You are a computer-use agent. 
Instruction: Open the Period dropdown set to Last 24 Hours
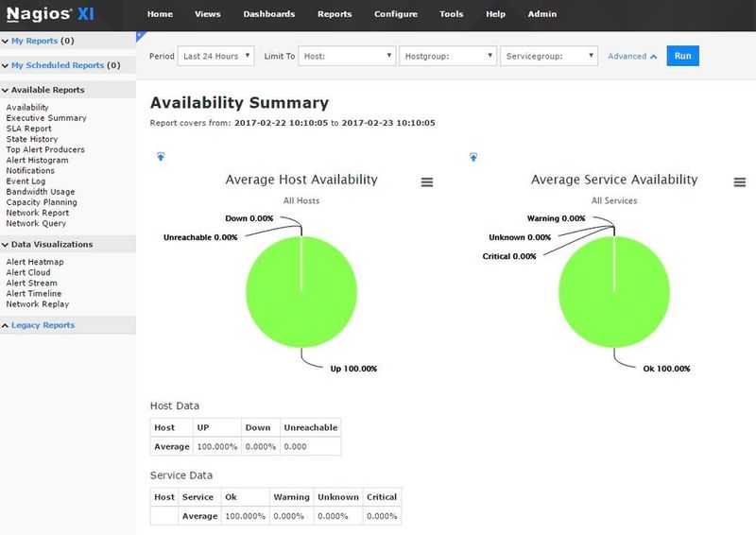[216, 56]
